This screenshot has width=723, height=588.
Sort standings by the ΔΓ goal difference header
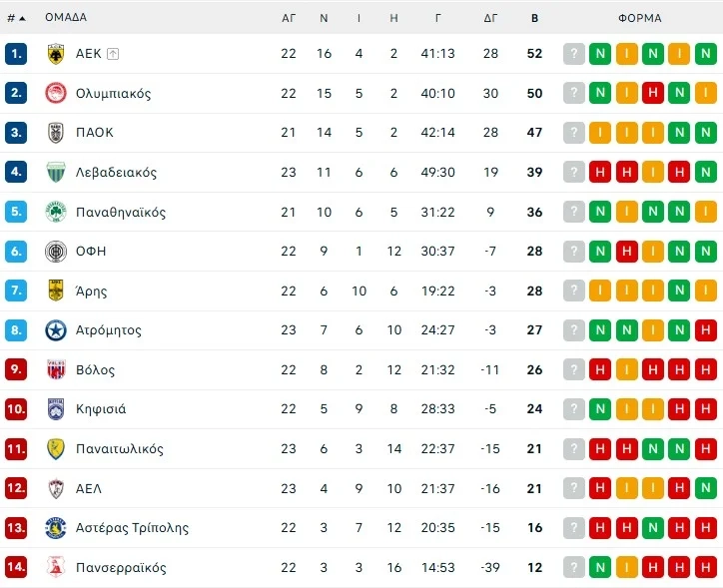click(x=490, y=18)
